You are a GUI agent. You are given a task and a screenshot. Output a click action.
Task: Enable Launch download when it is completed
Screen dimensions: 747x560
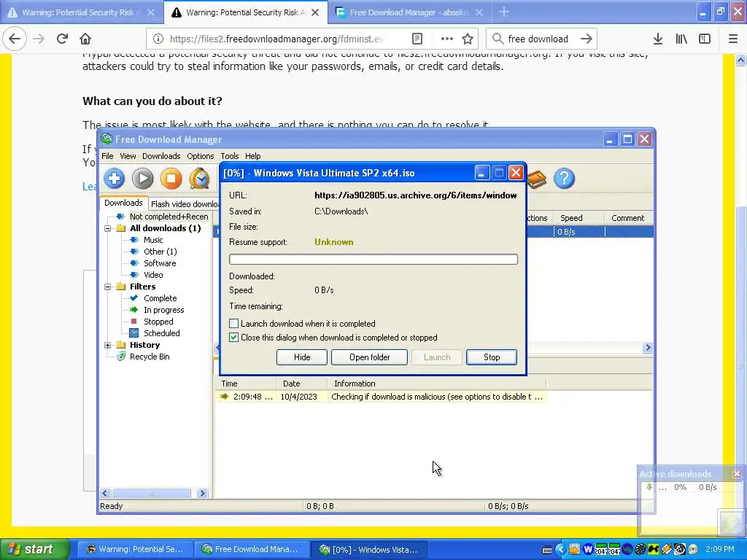pyautogui.click(x=233, y=324)
